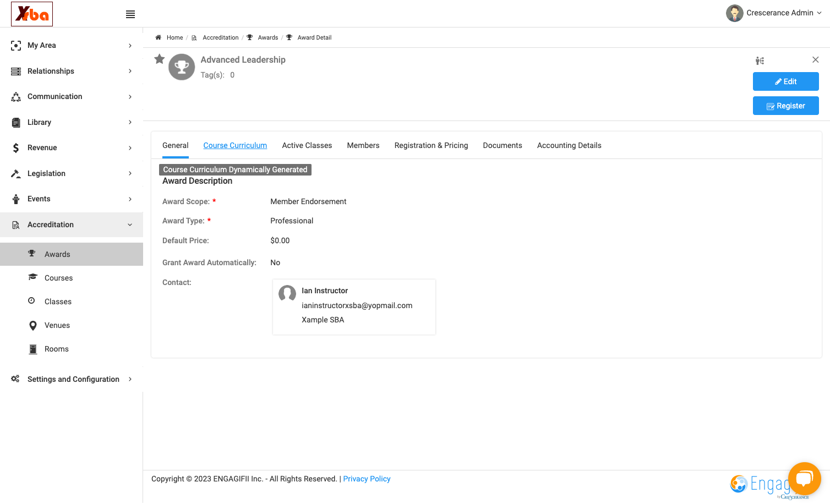This screenshot has width=830, height=504.
Task: Expand the My Area menu chevron
Action: 130,46
